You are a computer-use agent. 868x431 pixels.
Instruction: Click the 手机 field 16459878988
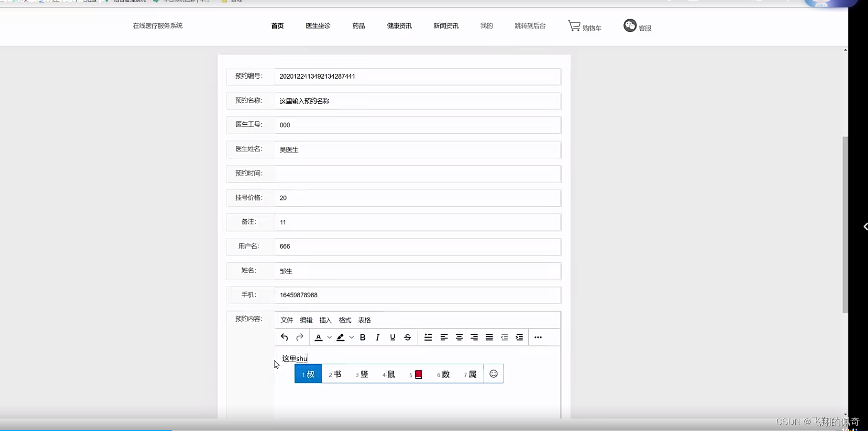(x=418, y=295)
